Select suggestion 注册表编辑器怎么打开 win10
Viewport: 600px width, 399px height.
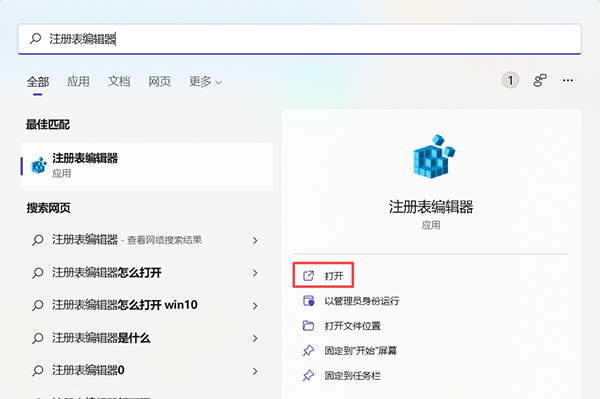pos(125,305)
